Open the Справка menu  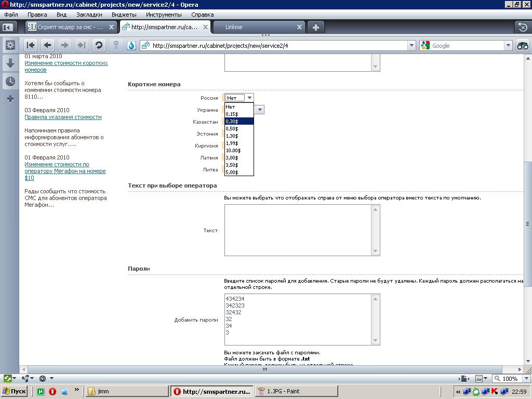pos(203,15)
